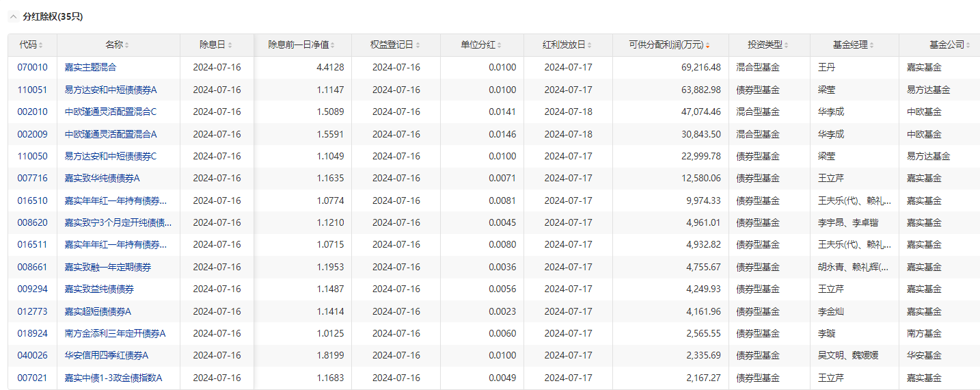Open fund 嘉实致益纯债债券
Screen dimensions: 980x390
pyautogui.click(x=99, y=289)
